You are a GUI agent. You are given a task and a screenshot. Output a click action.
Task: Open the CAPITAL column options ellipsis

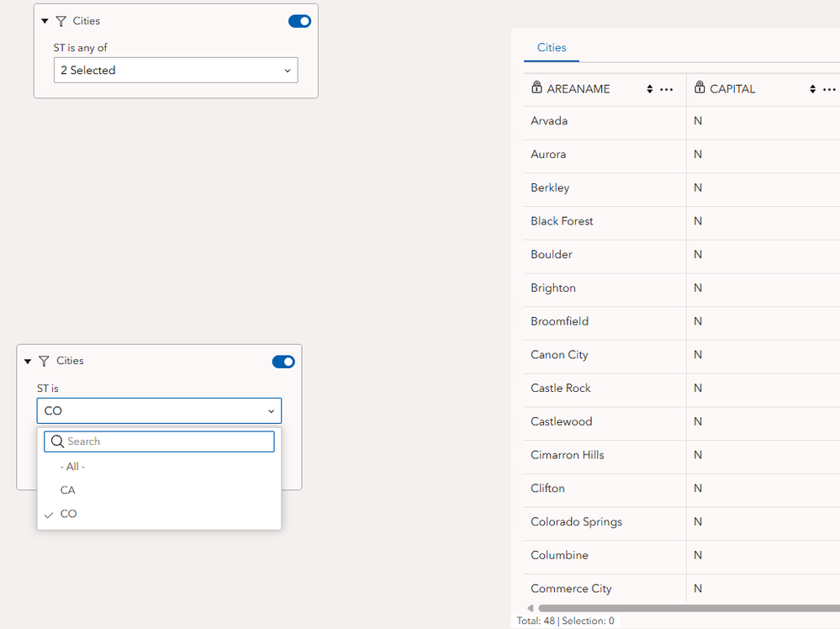829,89
